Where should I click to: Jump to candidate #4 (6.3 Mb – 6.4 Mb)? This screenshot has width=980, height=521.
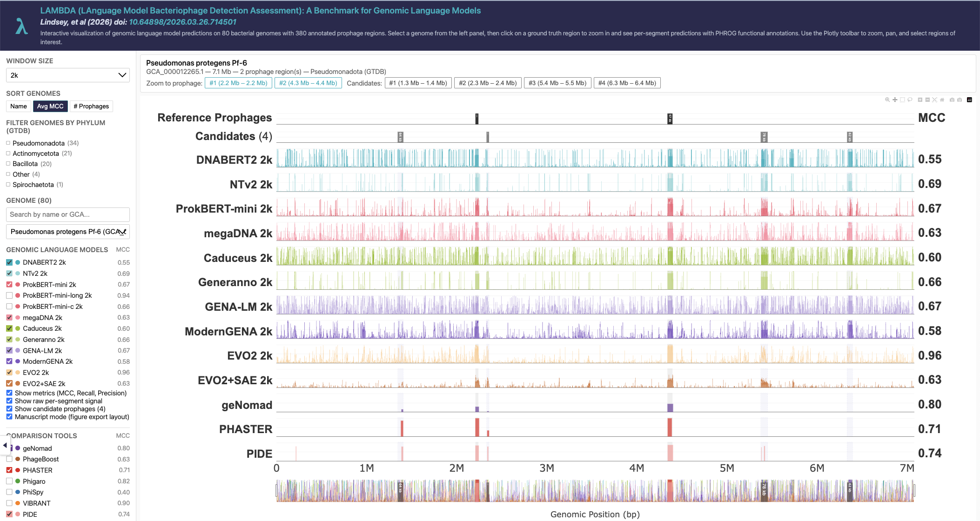pos(627,83)
